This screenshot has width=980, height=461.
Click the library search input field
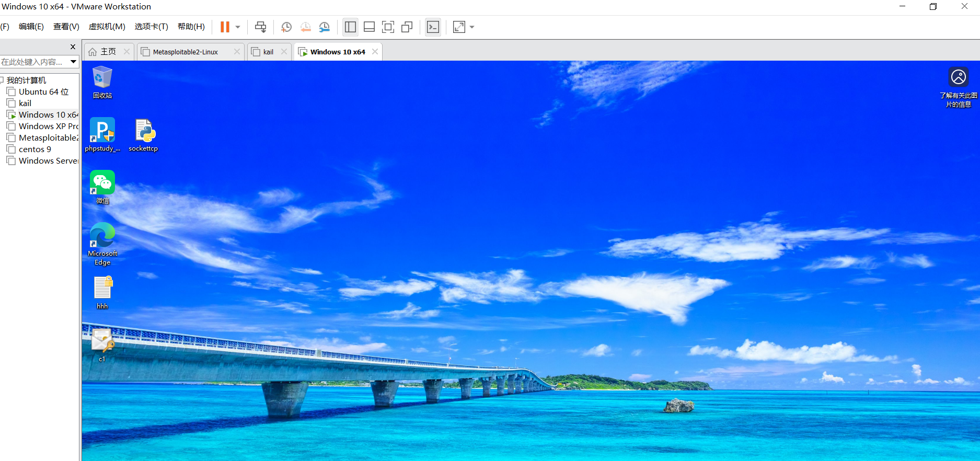(x=32, y=62)
